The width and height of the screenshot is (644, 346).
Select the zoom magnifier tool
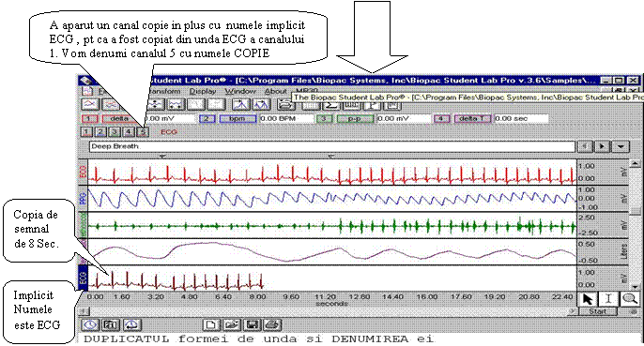tap(629, 299)
